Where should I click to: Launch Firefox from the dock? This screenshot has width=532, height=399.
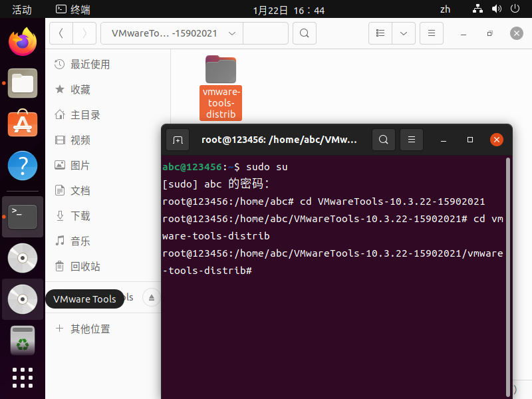pyautogui.click(x=23, y=42)
